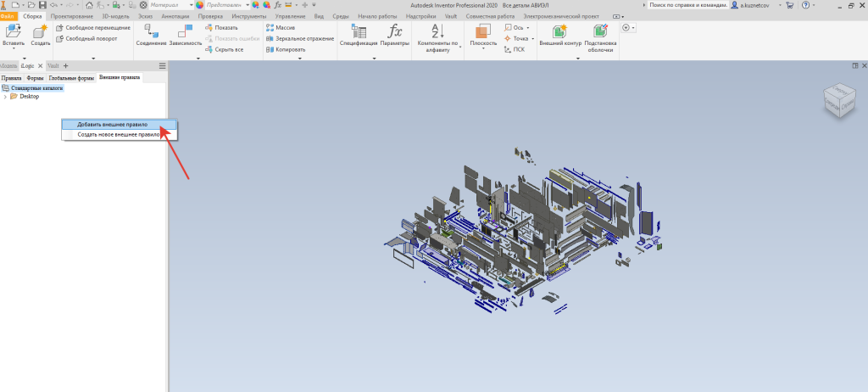
Task: Expand the Desktop folder in tree
Action: tap(6, 96)
